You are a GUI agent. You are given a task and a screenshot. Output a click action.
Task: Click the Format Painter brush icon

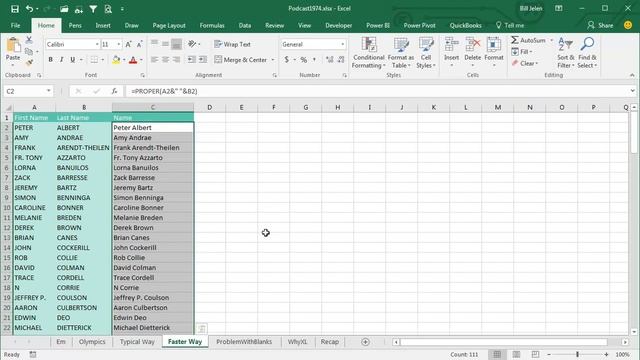click(29, 63)
